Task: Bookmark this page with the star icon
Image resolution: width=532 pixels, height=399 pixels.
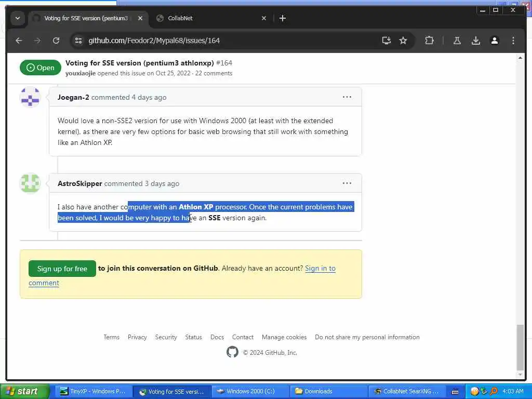Action: pos(403,41)
